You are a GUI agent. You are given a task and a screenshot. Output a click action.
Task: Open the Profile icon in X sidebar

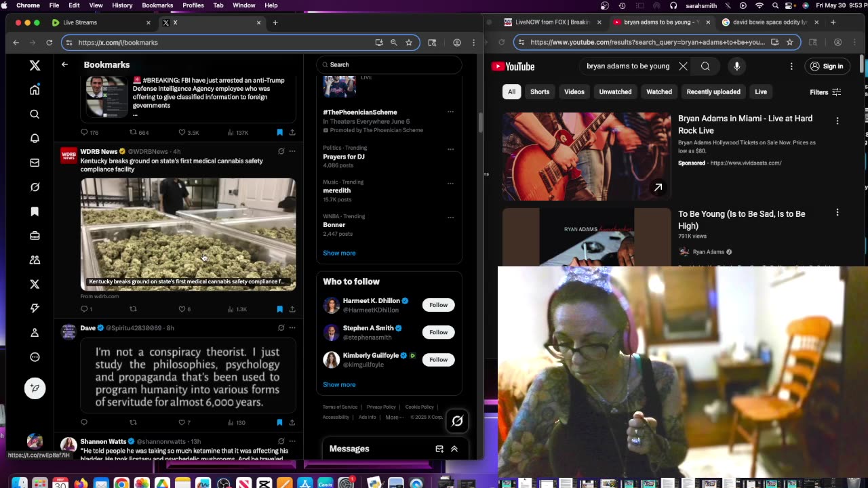click(35, 333)
